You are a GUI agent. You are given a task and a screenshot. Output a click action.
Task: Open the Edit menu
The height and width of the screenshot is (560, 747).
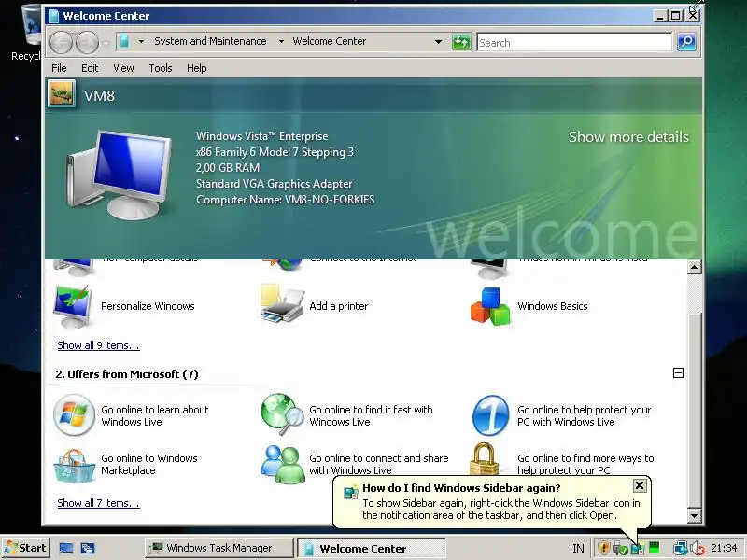point(90,68)
